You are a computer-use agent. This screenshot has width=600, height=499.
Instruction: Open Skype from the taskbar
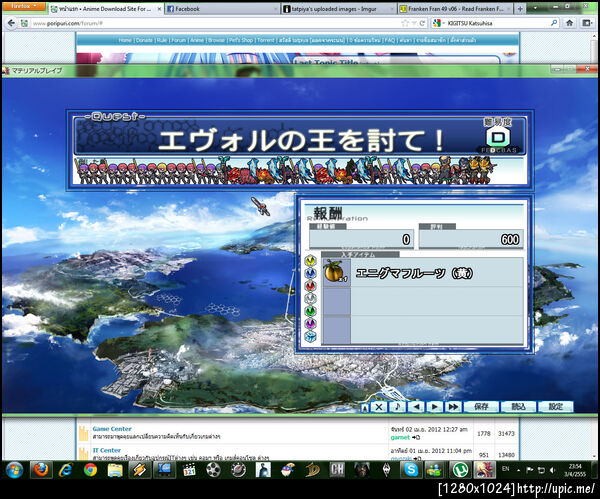(x=411, y=470)
